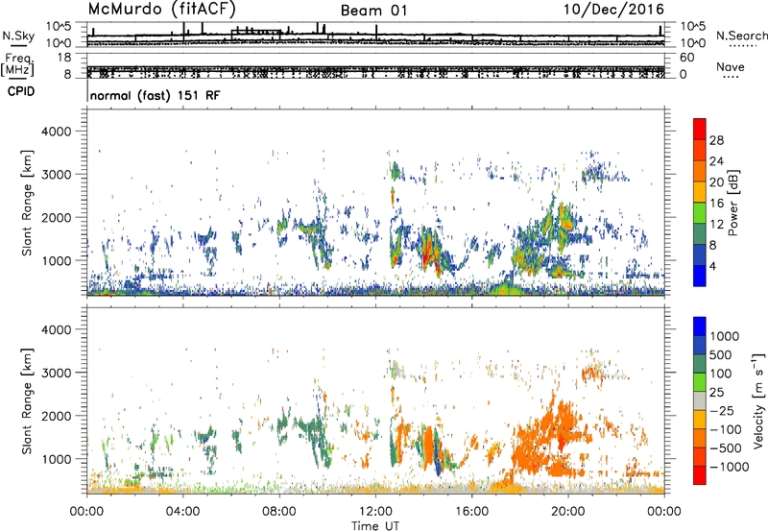Click the '04:00' time tick label
768x532 pixels.
[183, 512]
